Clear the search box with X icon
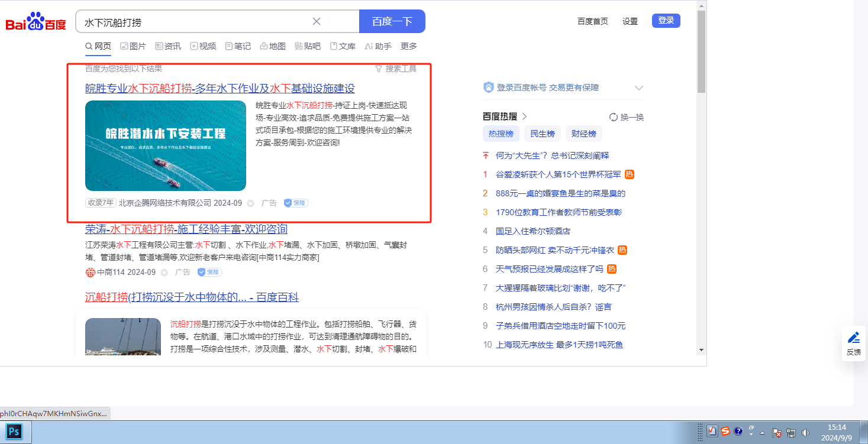The height and width of the screenshot is (444, 868). pos(317,22)
